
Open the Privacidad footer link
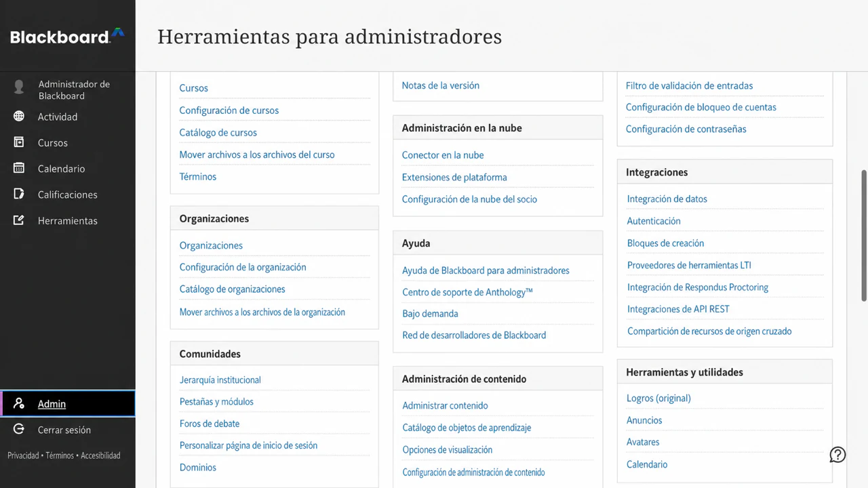(x=23, y=455)
